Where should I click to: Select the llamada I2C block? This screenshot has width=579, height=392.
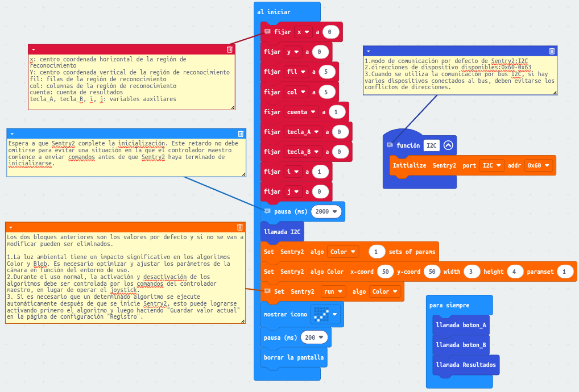tap(282, 232)
